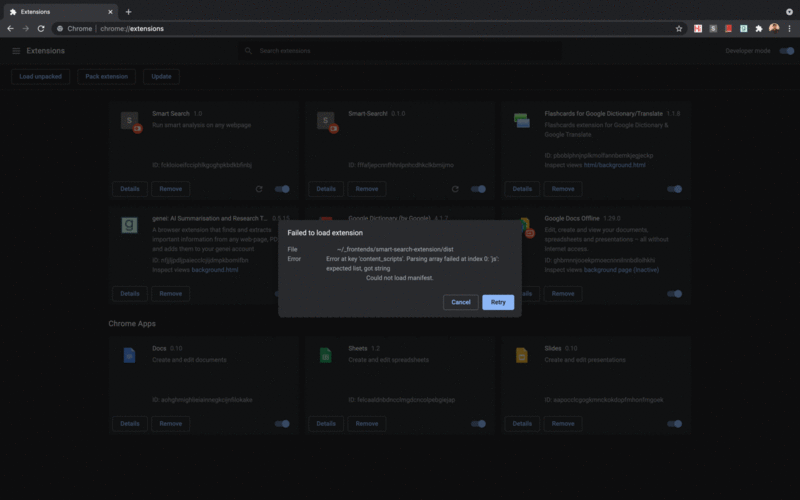Screen dimensions: 800x500
Task: Open background page (Inactive) link
Action: click(621, 269)
